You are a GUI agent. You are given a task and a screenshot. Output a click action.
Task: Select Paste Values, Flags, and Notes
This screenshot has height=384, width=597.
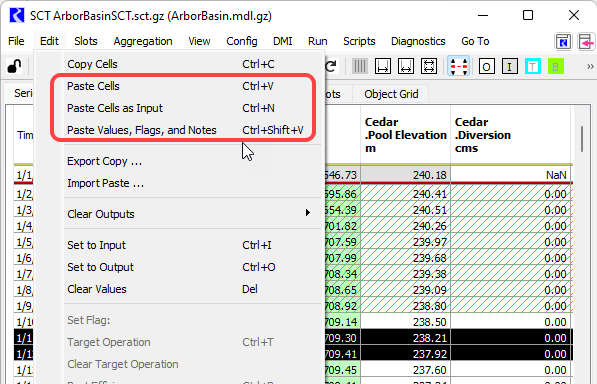click(179, 130)
